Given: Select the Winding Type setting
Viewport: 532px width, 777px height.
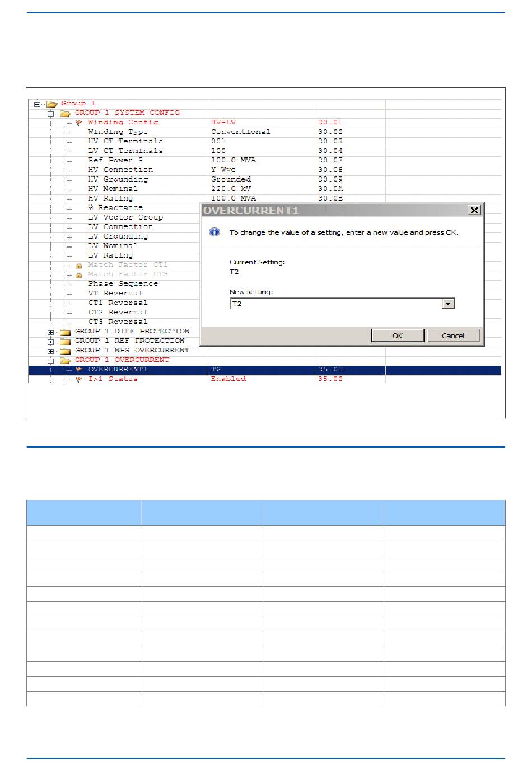Looking at the screenshot, I should point(118,132).
